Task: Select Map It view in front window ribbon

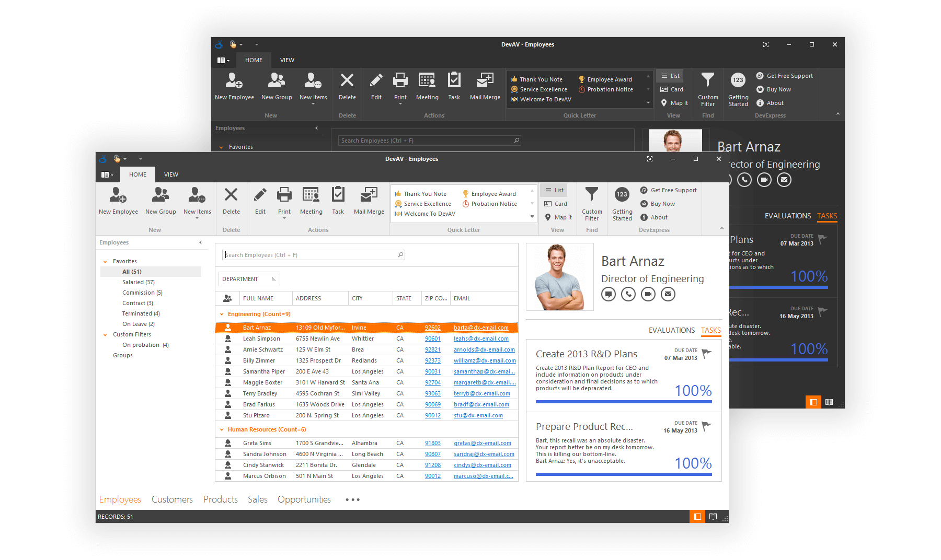Action: click(x=558, y=217)
